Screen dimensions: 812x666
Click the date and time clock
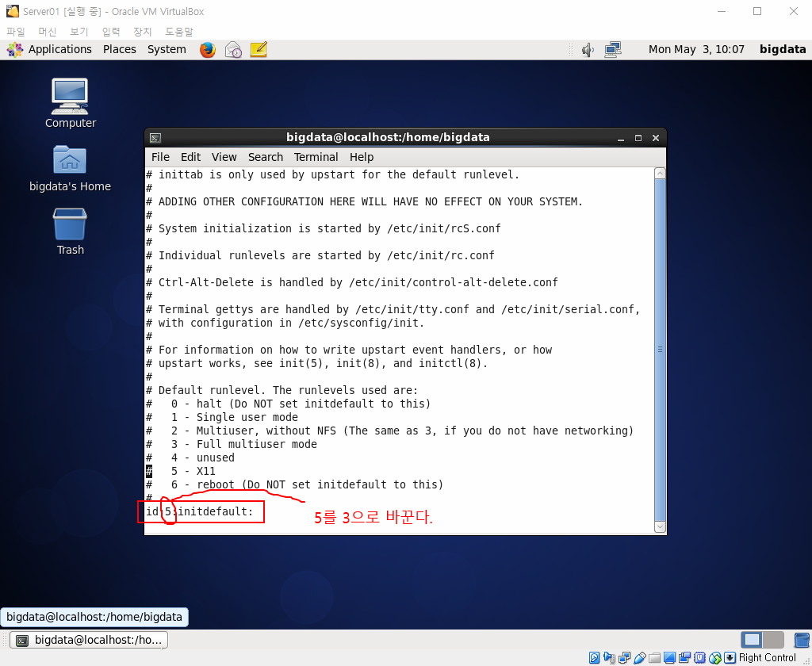pos(696,49)
